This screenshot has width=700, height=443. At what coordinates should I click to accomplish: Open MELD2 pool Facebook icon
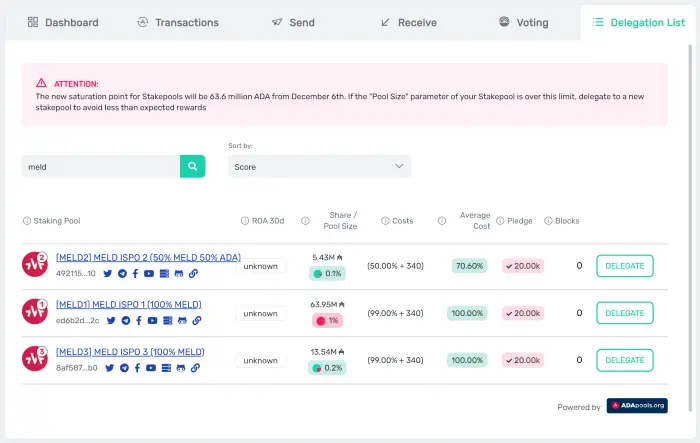(135, 273)
